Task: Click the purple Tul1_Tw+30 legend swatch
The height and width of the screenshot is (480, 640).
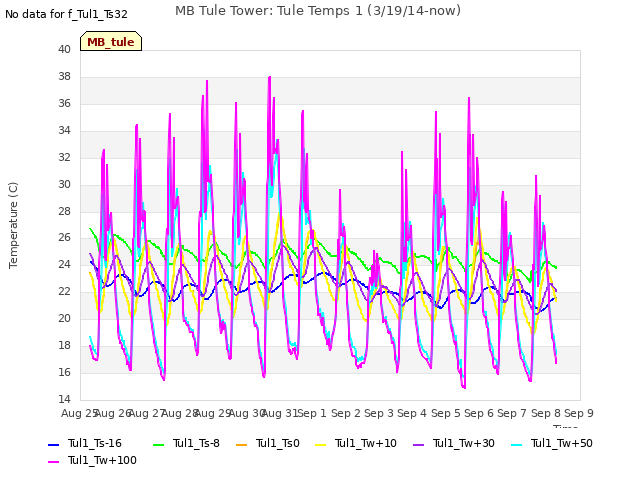Action: [x=418, y=444]
